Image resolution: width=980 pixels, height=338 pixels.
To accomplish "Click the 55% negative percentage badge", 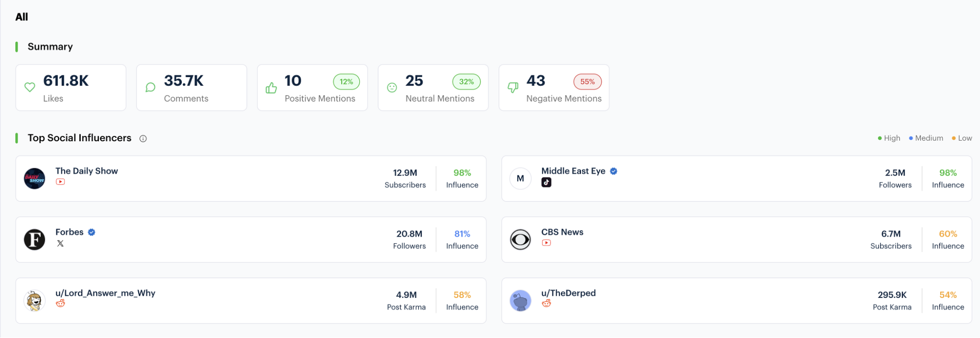I will click(x=587, y=82).
